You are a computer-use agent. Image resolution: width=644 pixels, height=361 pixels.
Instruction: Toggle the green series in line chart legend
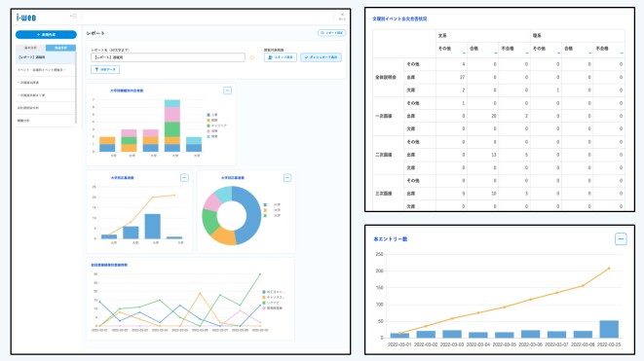(x=272, y=303)
